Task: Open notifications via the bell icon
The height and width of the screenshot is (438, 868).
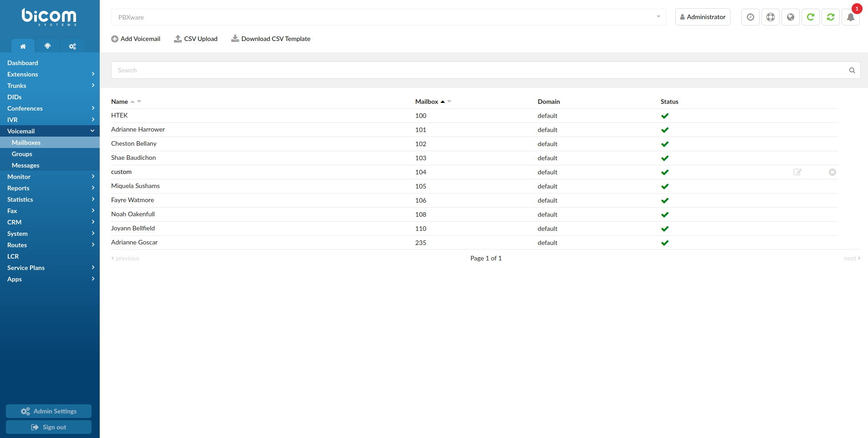Action: 851,17
